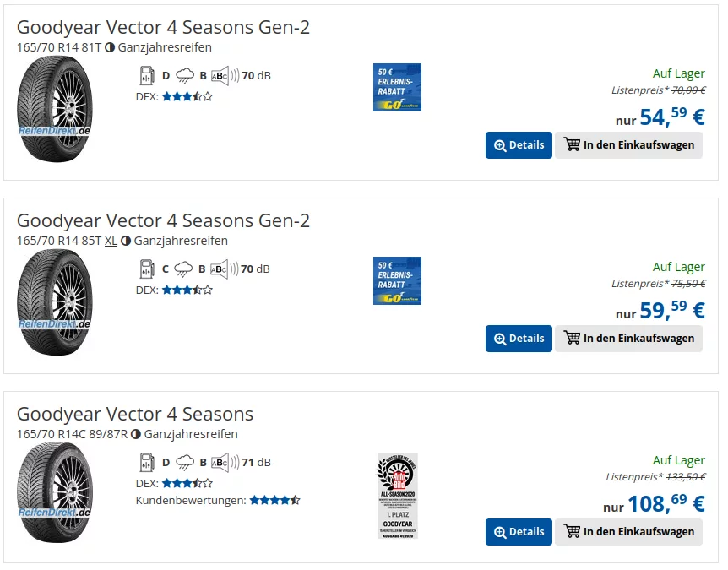Click the tire thumbnail of the third listing
This screenshot has height=570, width=728.
(54, 480)
